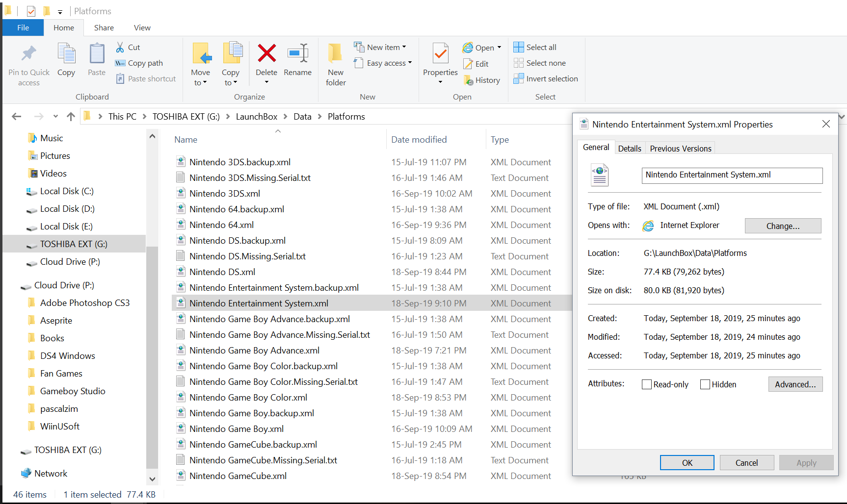Click icon of Nintendo DS.Missing.Serial.txt
Image resolution: width=847 pixels, height=504 pixels.
181,256
